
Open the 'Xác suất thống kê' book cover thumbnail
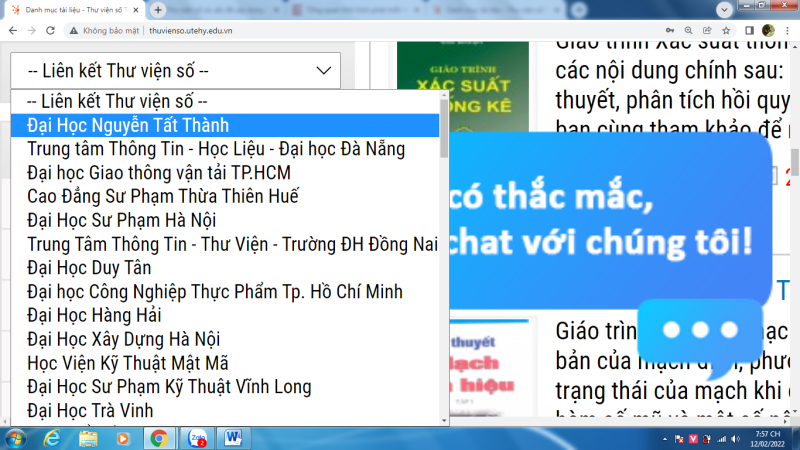click(x=463, y=87)
